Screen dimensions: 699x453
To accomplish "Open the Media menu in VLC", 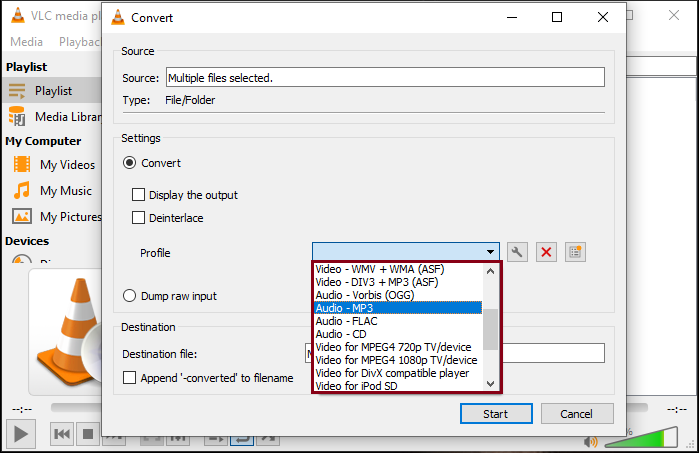I will (26, 42).
